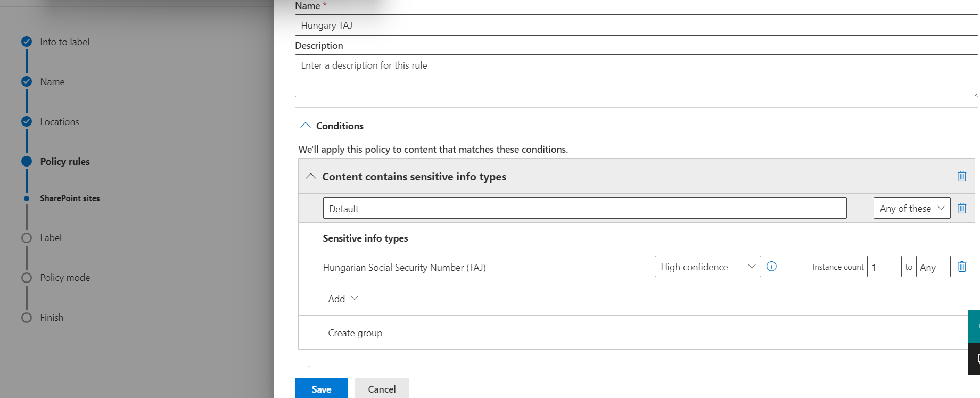Click the completed Info to label step icon

27,42
